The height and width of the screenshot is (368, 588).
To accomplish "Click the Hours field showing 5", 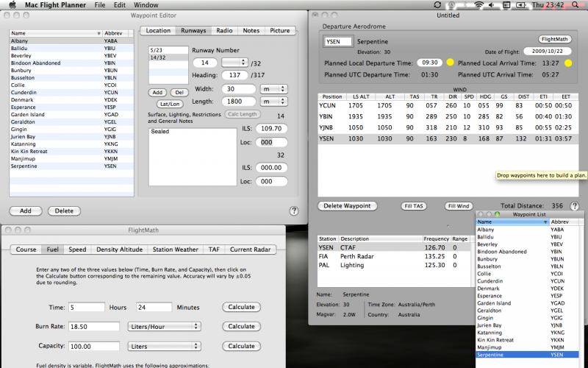I will click(x=87, y=307).
